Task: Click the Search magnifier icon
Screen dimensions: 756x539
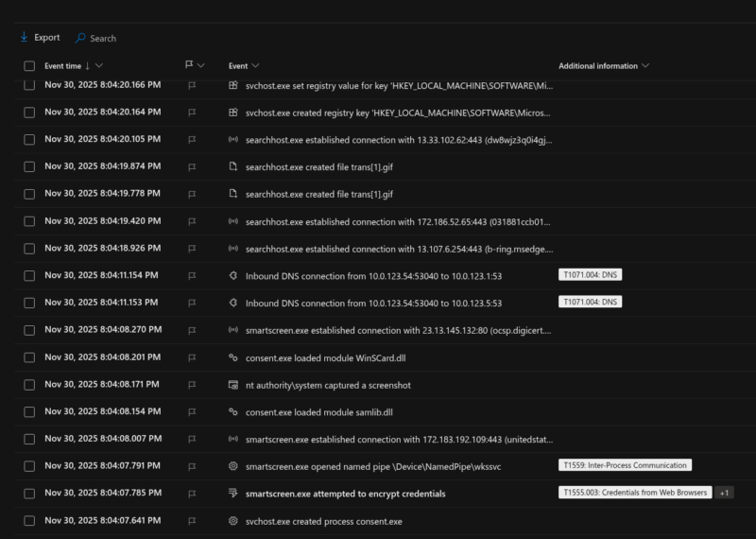Action: pos(80,39)
